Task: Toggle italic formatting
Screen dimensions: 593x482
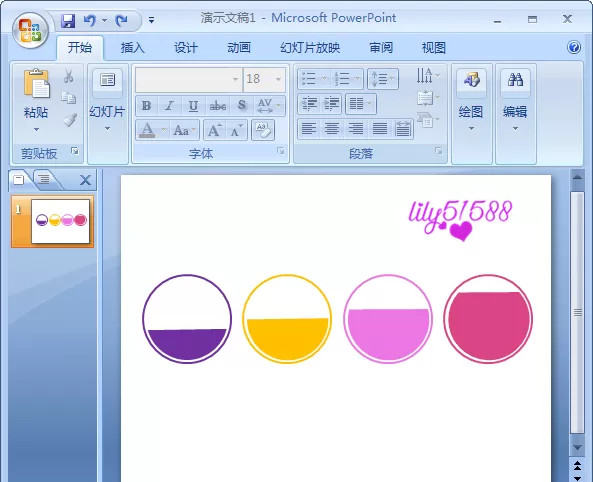Action: coord(170,106)
